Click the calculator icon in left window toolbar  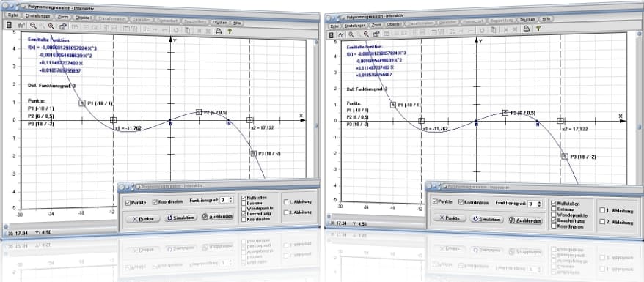point(9,26)
